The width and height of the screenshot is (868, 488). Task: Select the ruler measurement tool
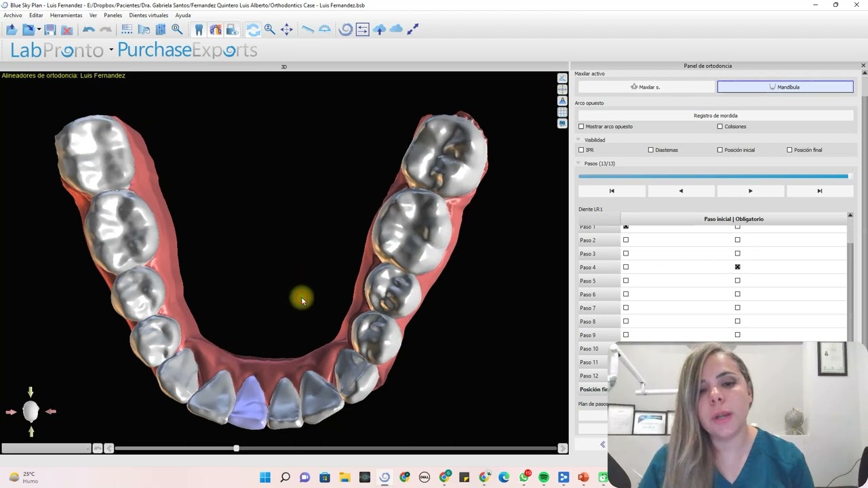308,30
